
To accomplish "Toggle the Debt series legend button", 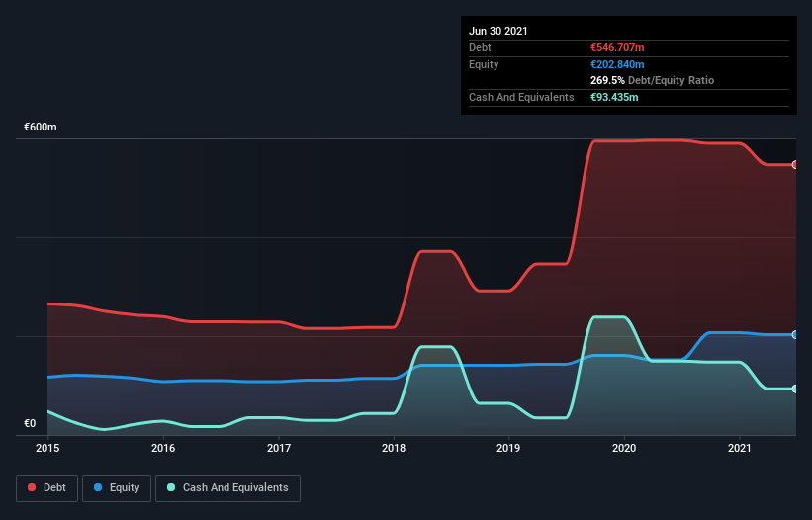I will [46, 488].
